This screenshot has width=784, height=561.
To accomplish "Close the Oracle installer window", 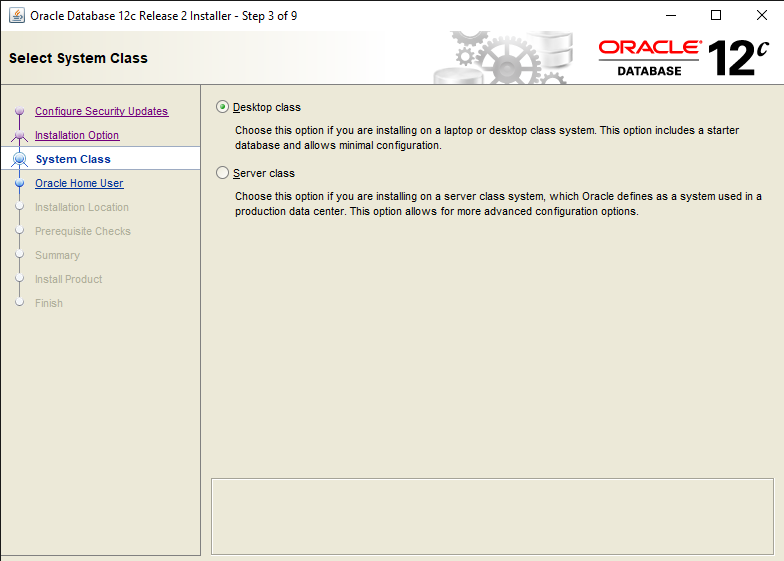I will [x=762, y=16].
